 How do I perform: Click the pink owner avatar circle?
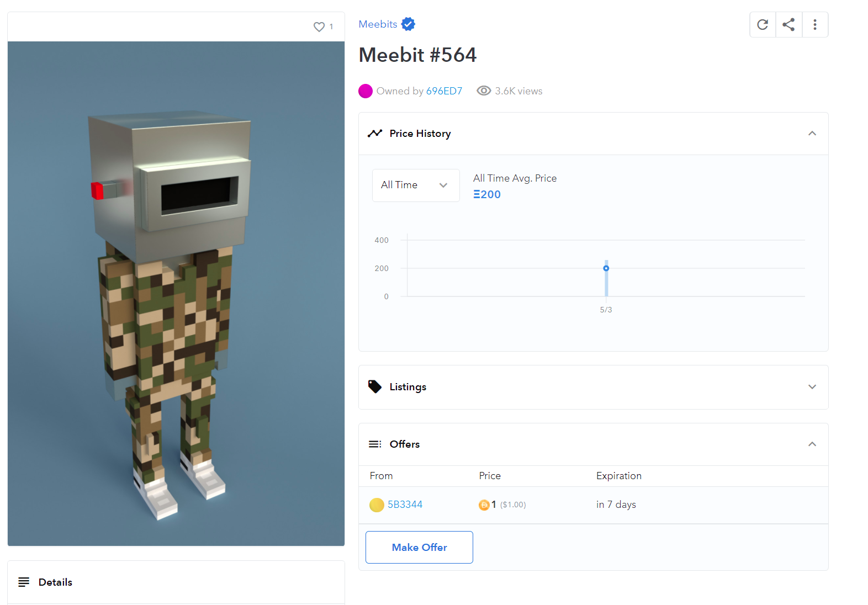coord(366,91)
